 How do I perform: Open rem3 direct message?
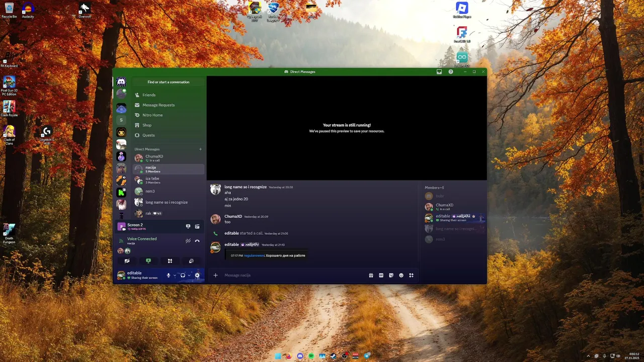click(169, 191)
